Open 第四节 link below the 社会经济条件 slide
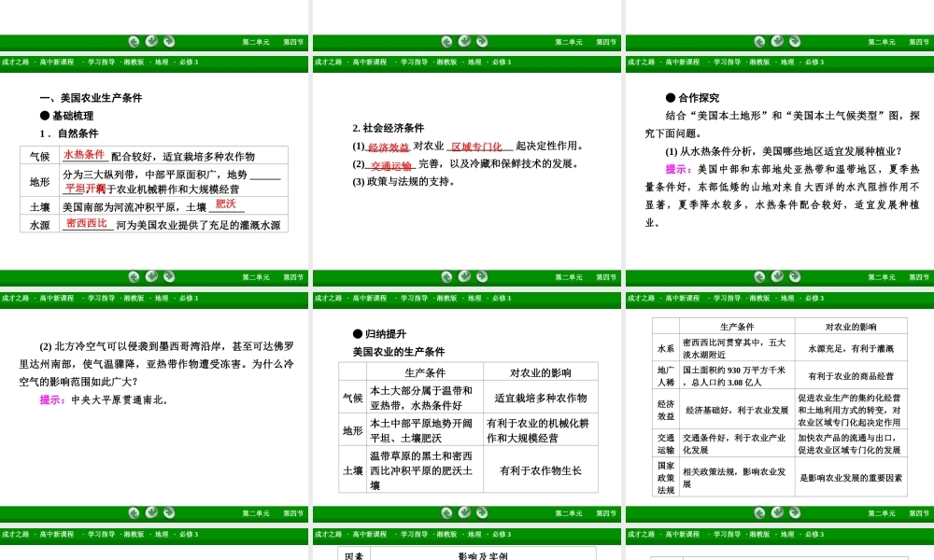934x560 pixels. pyautogui.click(x=606, y=277)
